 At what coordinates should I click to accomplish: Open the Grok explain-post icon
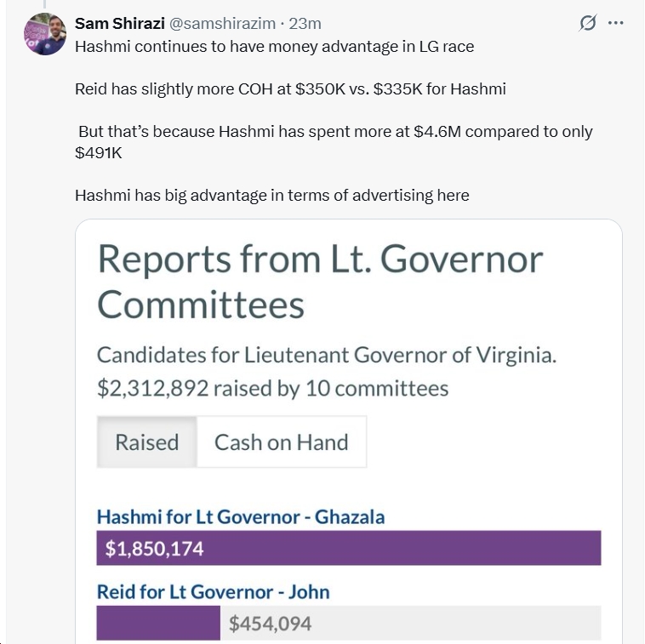587,23
